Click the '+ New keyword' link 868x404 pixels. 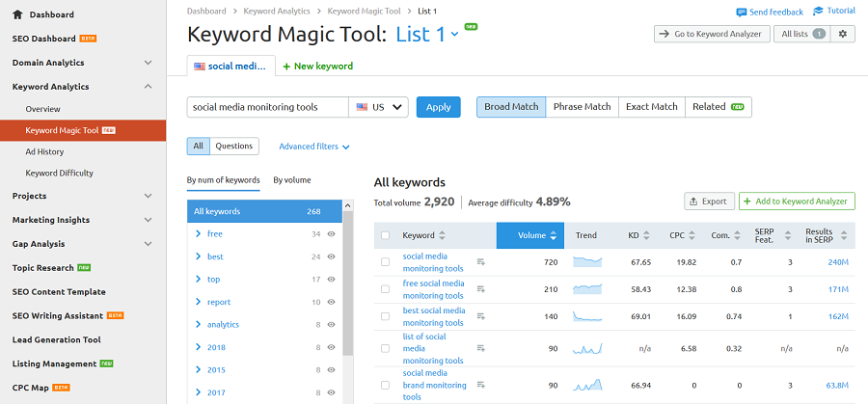[x=317, y=67]
